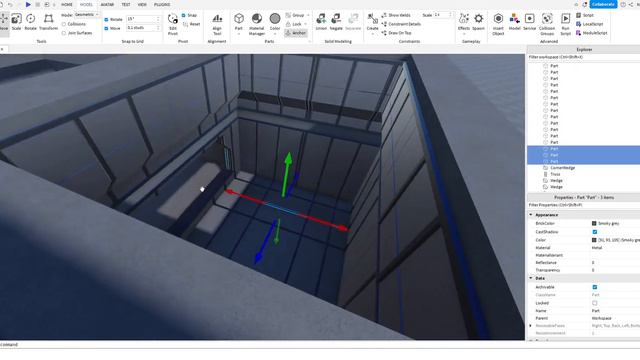Toggle pivot Snap checkbox
The image size is (640, 360).
(184, 16)
